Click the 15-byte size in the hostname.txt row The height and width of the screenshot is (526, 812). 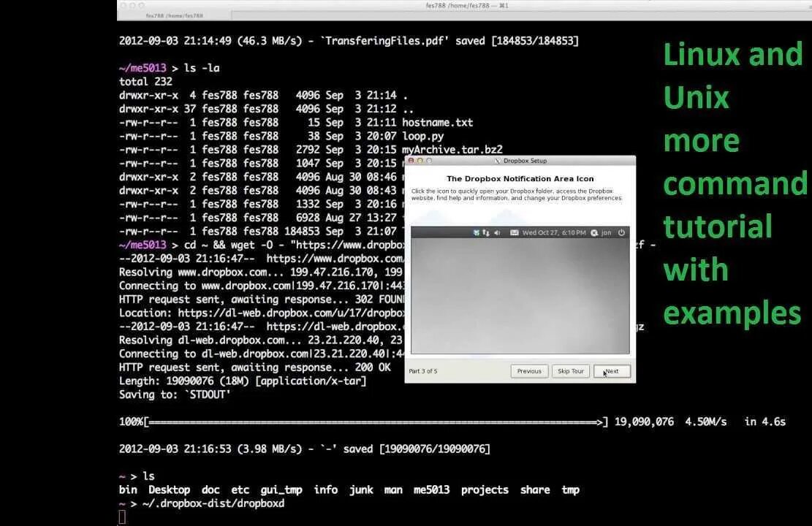(x=314, y=123)
